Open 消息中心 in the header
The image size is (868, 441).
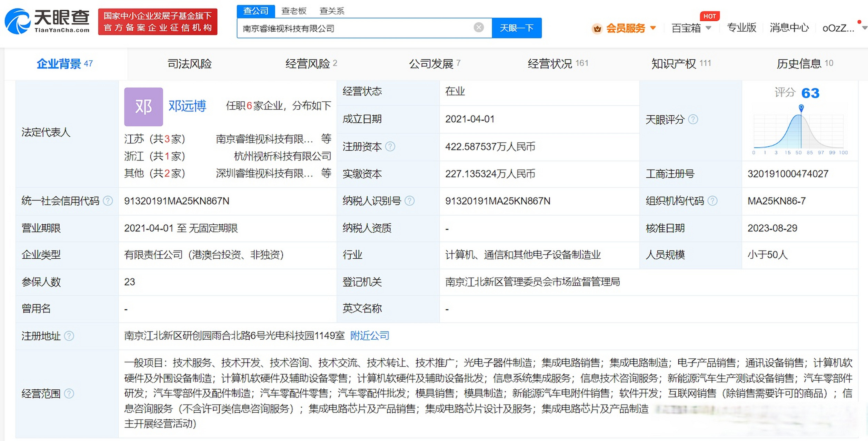pos(789,28)
